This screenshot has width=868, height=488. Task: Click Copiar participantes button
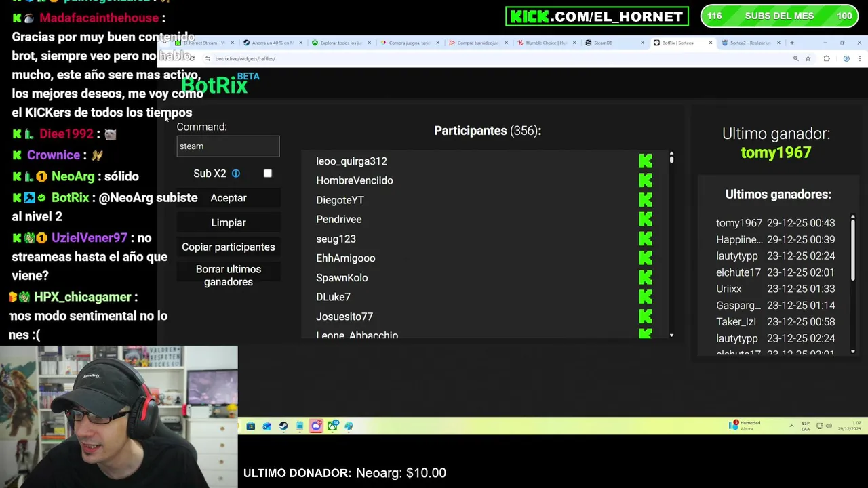(229, 247)
